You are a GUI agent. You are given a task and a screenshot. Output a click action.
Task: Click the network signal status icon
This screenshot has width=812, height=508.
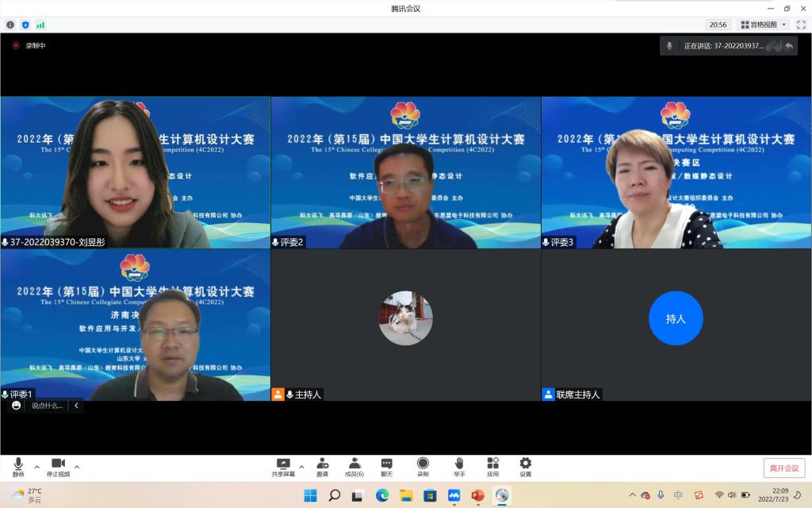[x=40, y=25]
